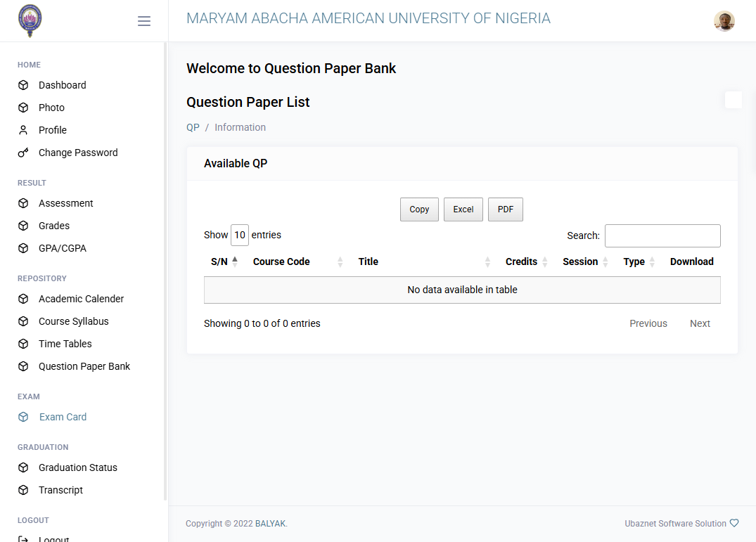Click the cube icon beside Graduation Status
This screenshot has width=756, height=542.
point(23,467)
